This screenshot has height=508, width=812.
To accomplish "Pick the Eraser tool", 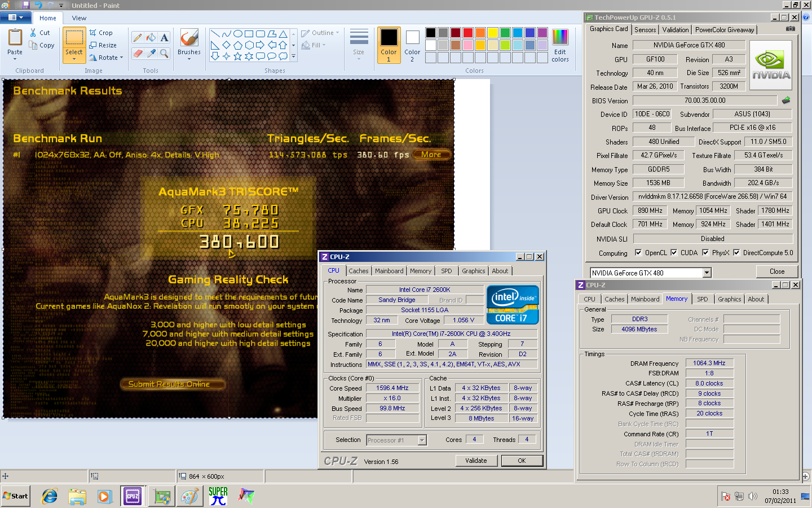I will coord(138,53).
